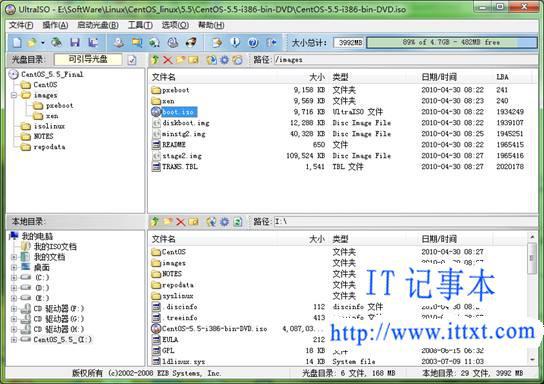
Task: Click the image path field /images
Action: point(405,60)
